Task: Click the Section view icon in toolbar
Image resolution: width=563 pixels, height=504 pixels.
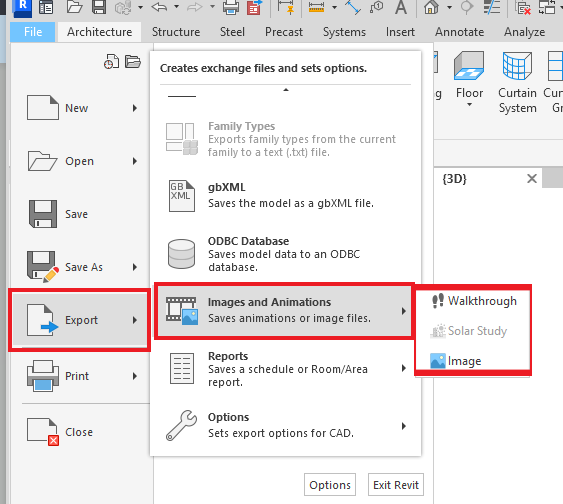Action: point(467,7)
